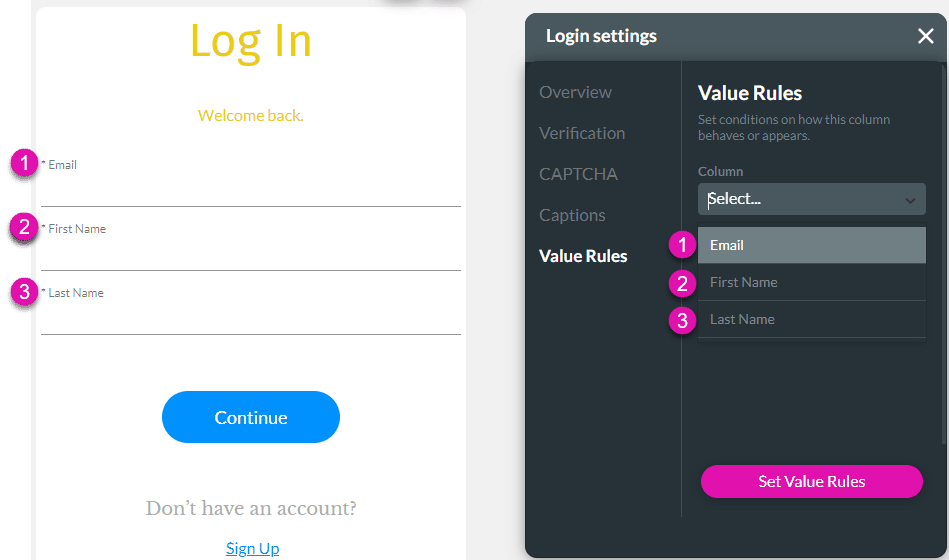The width and height of the screenshot is (949, 560).
Task: Close the Login settings panel
Action: (x=925, y=37)
